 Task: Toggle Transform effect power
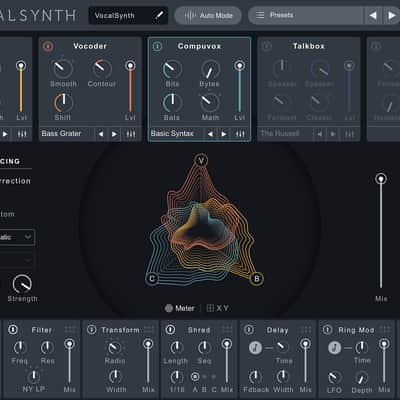[x=92, y=329]
